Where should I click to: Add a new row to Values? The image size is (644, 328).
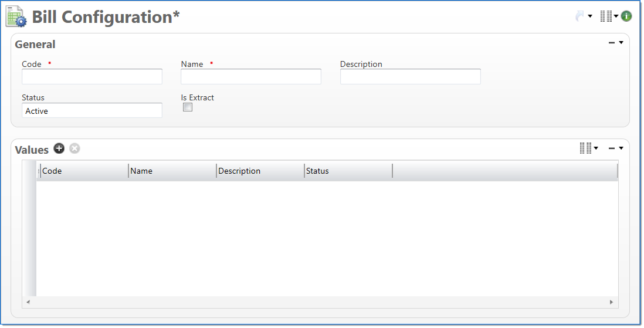(59, 148)
